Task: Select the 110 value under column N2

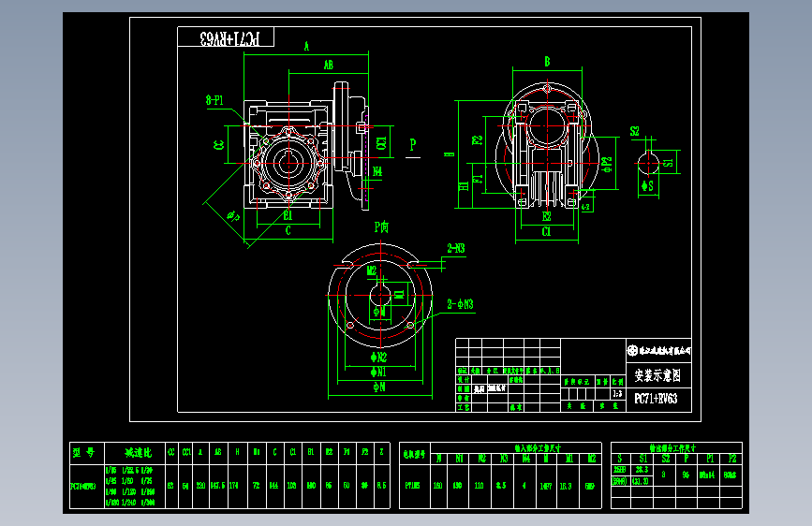Action: [x=479, y=486]
